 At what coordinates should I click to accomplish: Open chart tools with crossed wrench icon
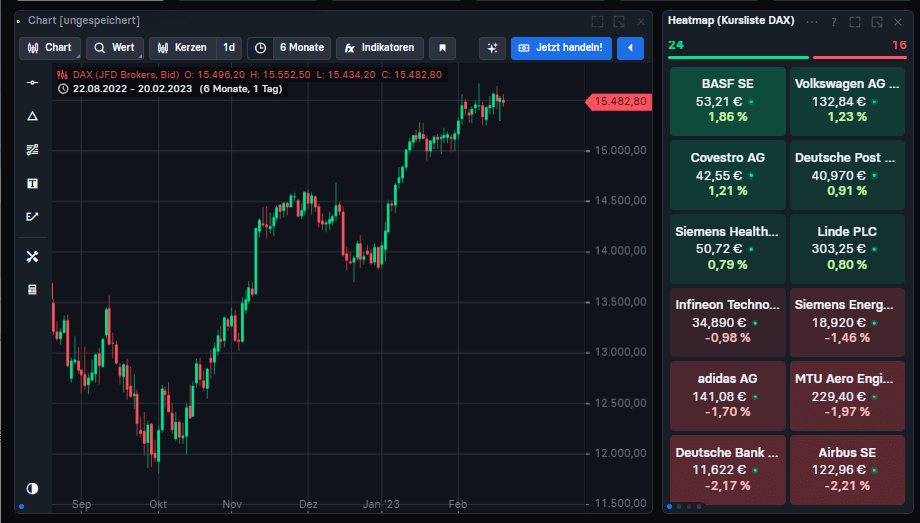point(32,257)
